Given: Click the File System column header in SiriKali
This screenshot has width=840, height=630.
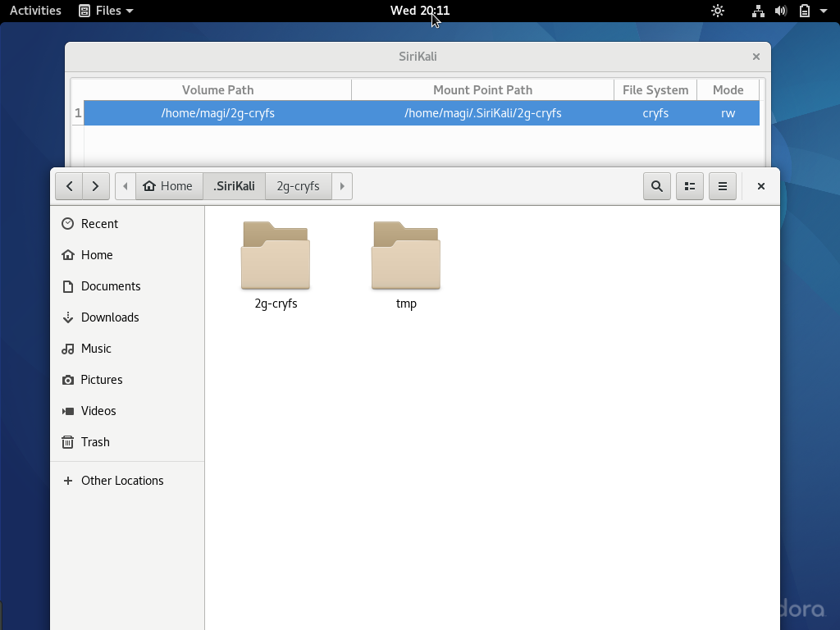Looking at the screenshot, I should click(655, 90).
